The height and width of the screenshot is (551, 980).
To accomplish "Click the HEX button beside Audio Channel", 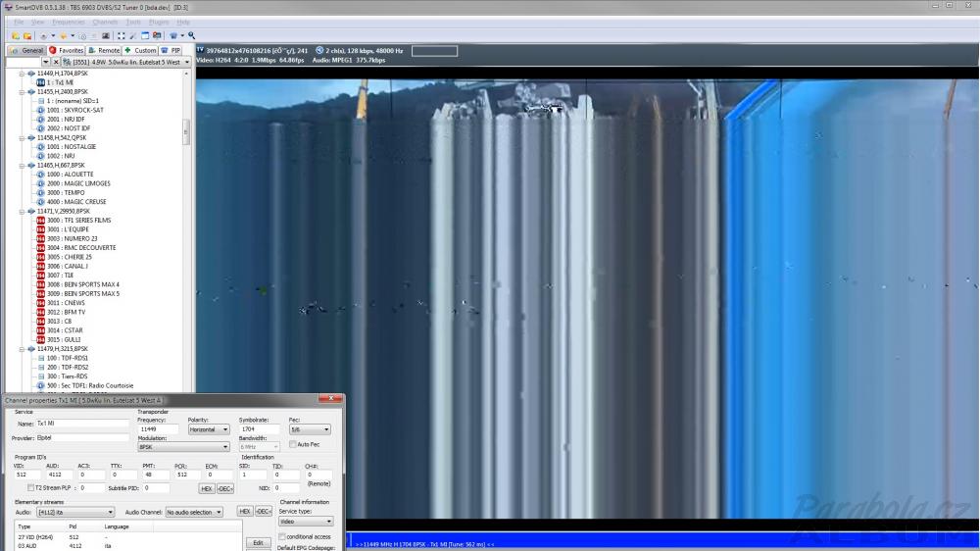I will 245,511.
